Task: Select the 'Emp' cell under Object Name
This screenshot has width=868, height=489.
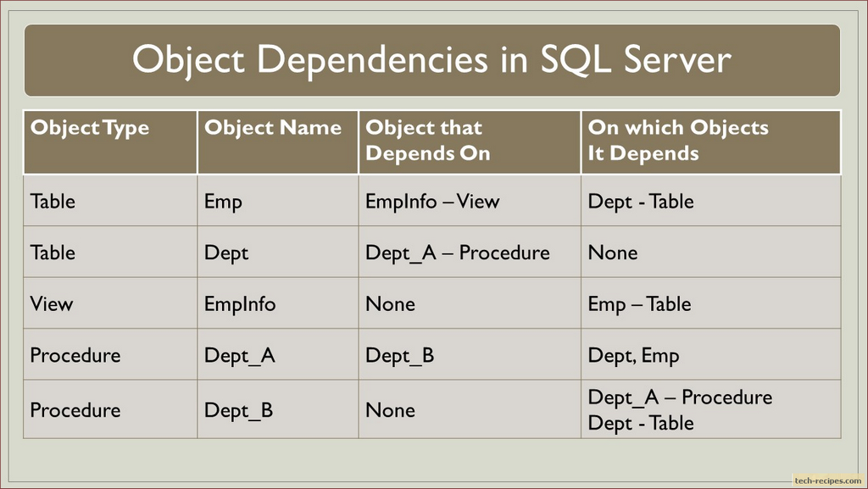Action: (x=223, y=202)
